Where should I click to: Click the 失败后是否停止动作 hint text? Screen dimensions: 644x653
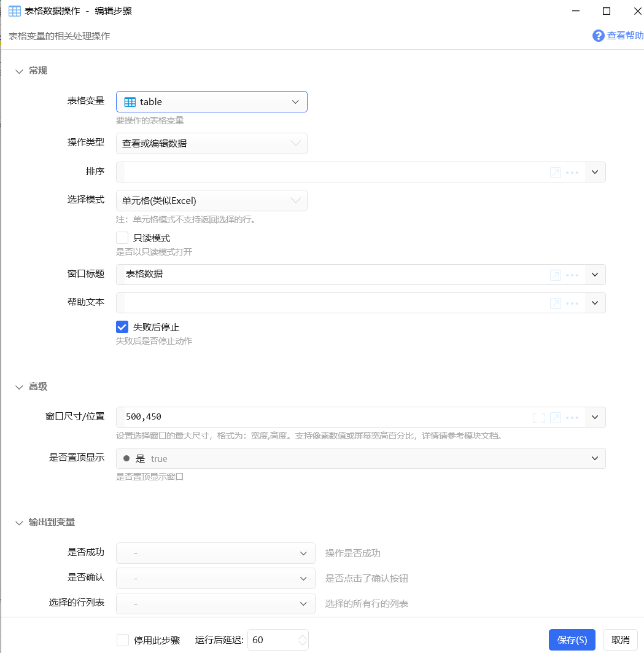(x=154, y=341)
